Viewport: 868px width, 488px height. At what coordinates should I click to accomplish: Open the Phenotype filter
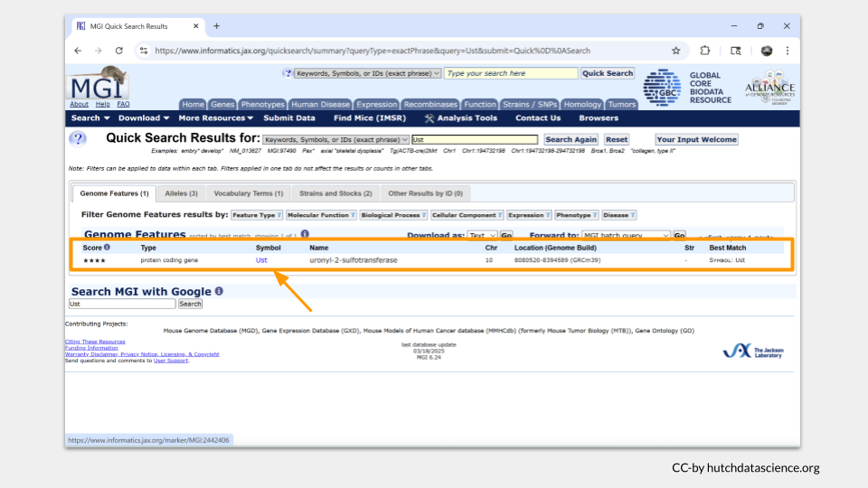coord(577,215)
